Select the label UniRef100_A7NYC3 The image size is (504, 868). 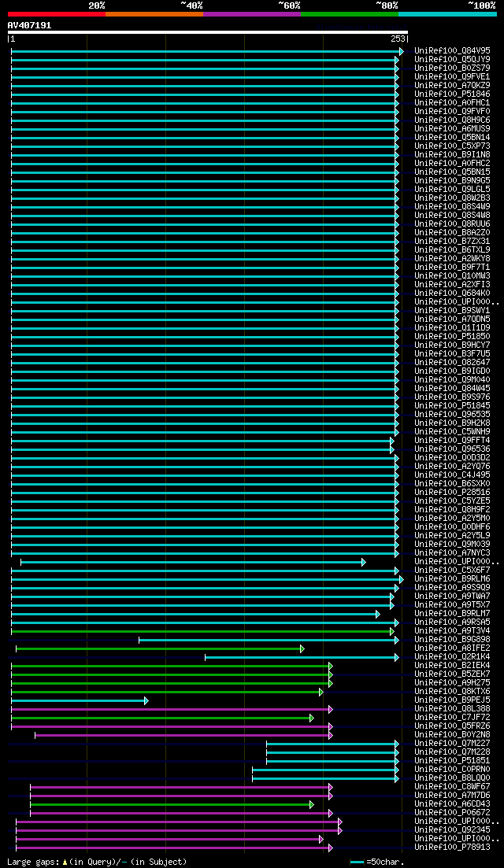click(452, 552)
